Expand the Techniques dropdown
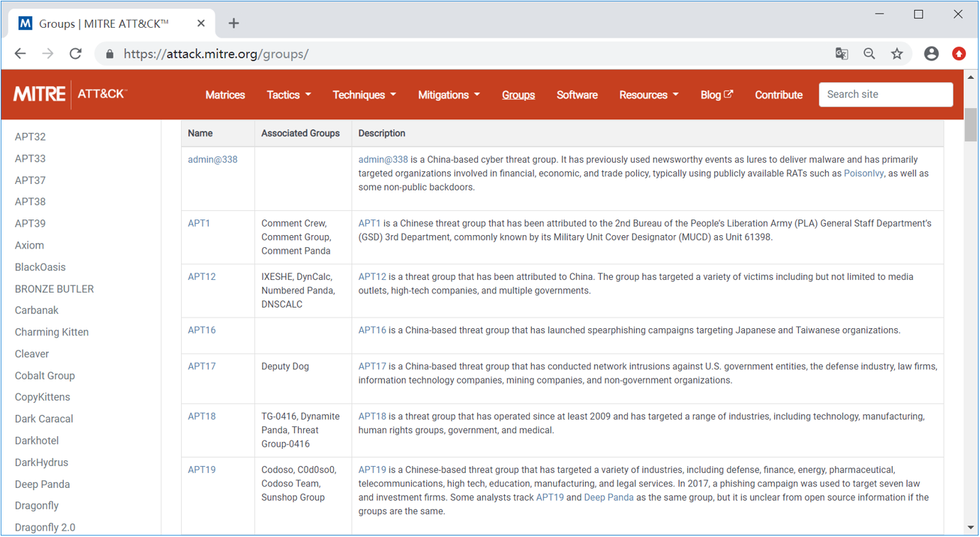 click(x=364, y=94)
